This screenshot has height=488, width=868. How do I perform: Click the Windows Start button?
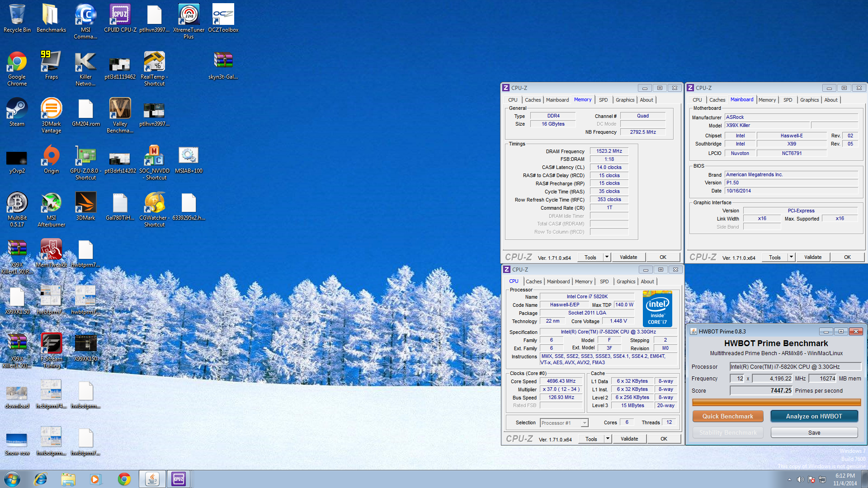coord(12,479)
